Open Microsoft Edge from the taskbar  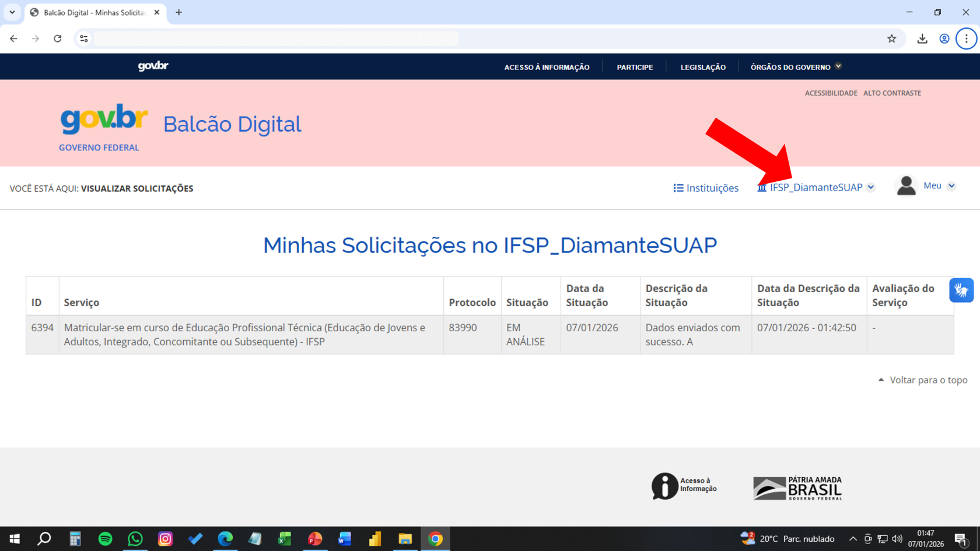click(x=225, y=539)
